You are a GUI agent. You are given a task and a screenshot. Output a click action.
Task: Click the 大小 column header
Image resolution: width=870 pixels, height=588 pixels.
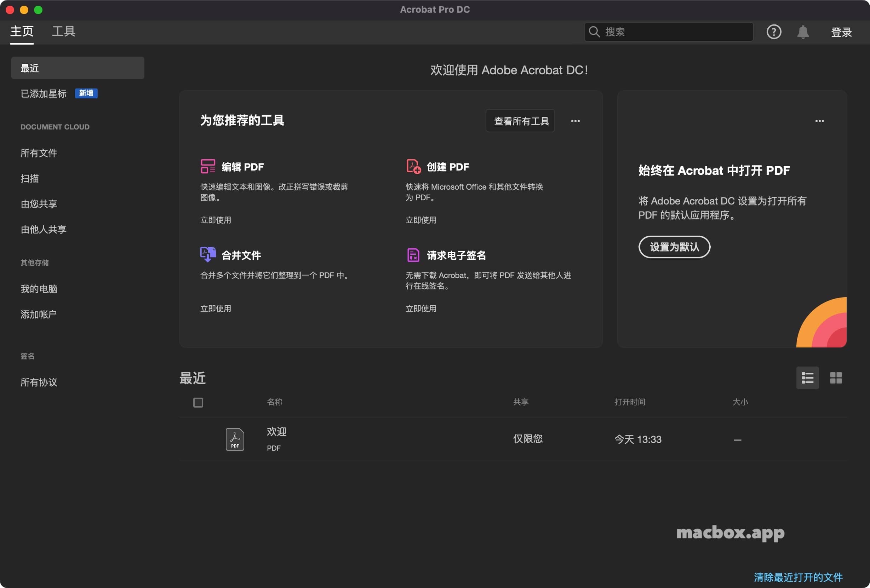coord(740,402)
